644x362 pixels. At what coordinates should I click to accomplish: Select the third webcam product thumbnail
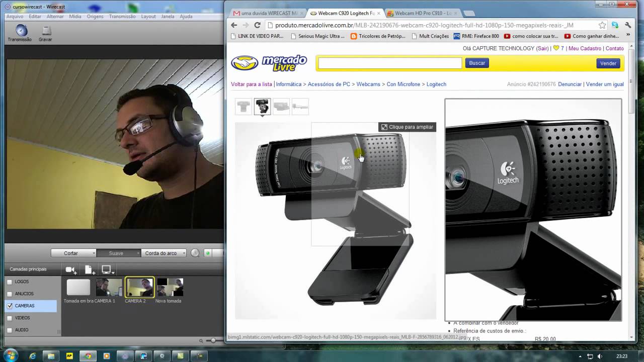281,107
